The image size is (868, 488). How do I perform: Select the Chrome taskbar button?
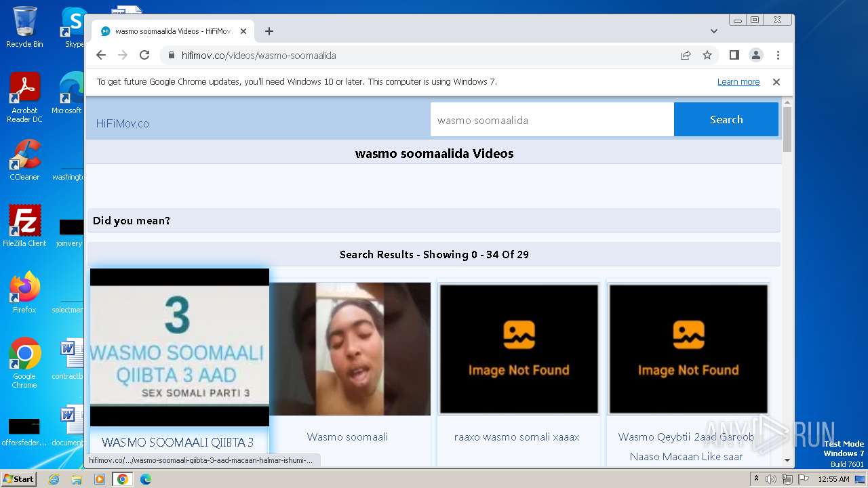click(x=123, y=479)
